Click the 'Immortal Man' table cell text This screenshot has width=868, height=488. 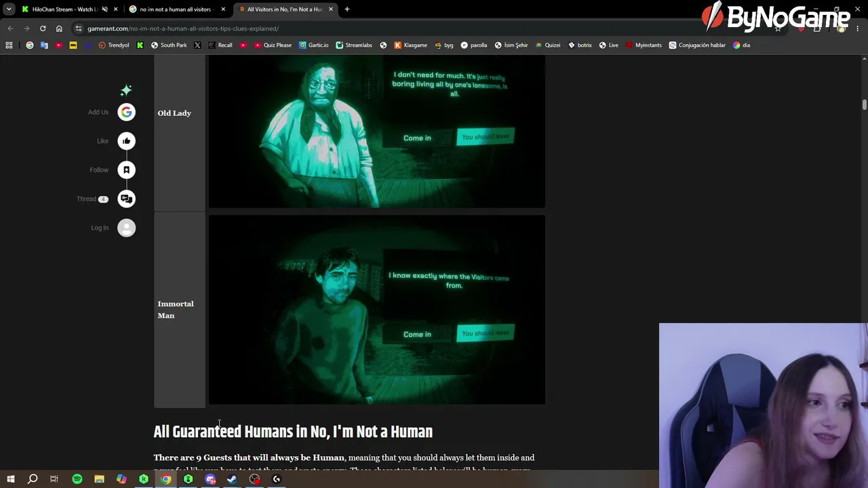click(x=176, y=310)
